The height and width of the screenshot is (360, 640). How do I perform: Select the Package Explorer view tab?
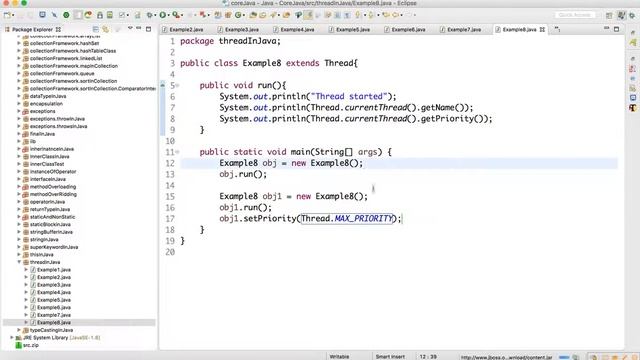[33, 29]
